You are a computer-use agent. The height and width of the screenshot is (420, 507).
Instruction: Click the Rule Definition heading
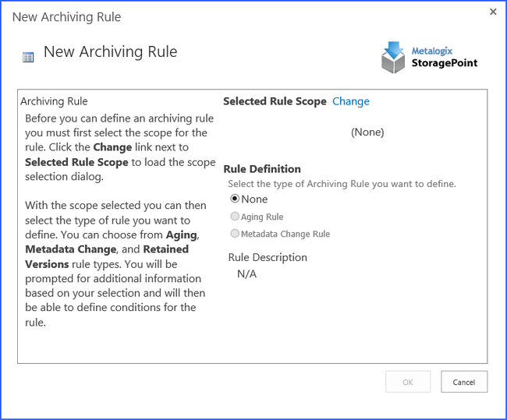point(262,169)
